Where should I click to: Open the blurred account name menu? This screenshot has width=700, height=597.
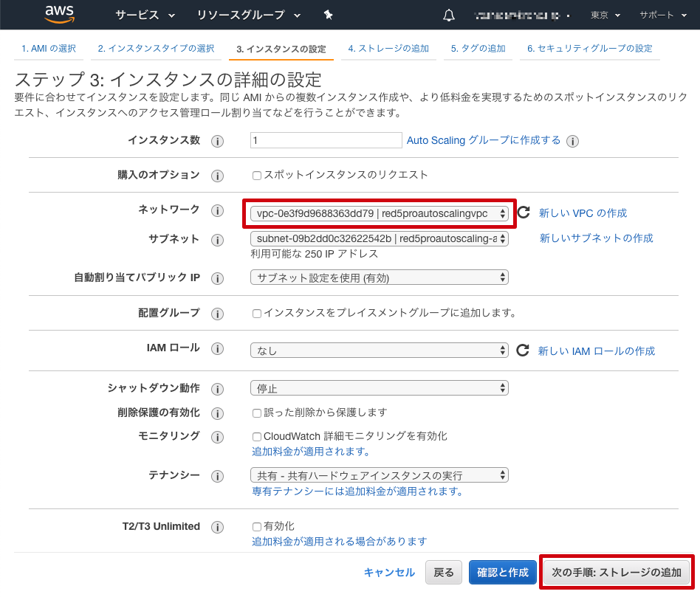tap(522, 15)
